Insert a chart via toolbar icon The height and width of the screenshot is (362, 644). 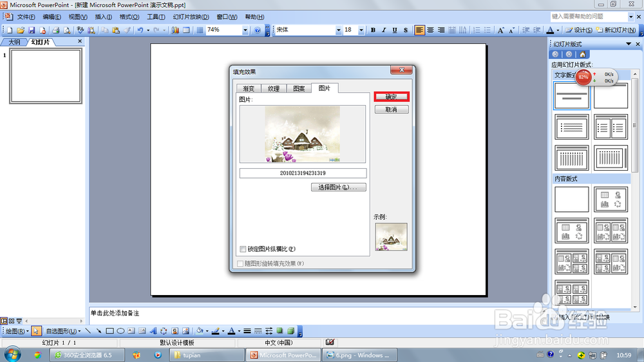[175, 30]
